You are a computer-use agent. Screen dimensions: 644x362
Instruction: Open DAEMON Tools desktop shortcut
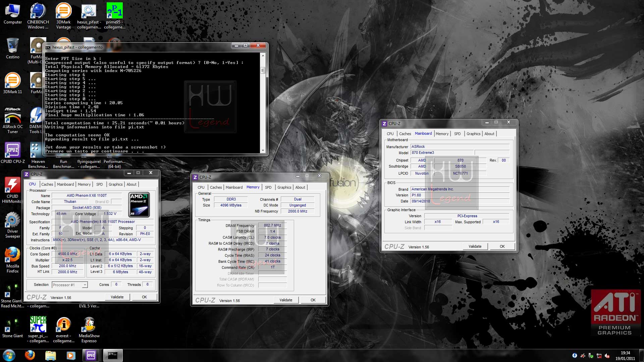tap(36, 121)
